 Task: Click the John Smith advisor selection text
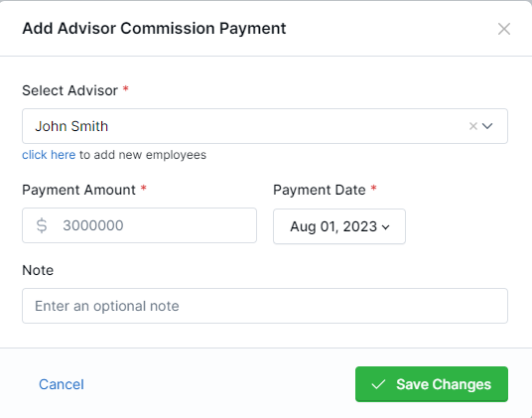pos(71,126)
